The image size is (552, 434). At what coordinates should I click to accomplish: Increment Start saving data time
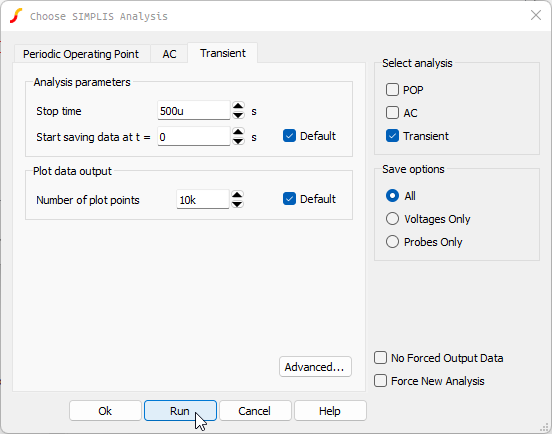(238, 132)
